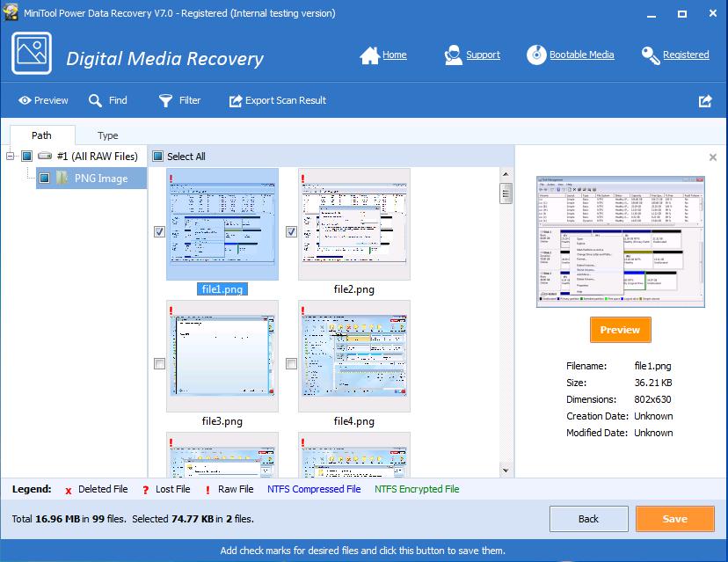Check the file4.png checkbox
The height and width of the screenshot is (562, 728).
click(291, 363)
